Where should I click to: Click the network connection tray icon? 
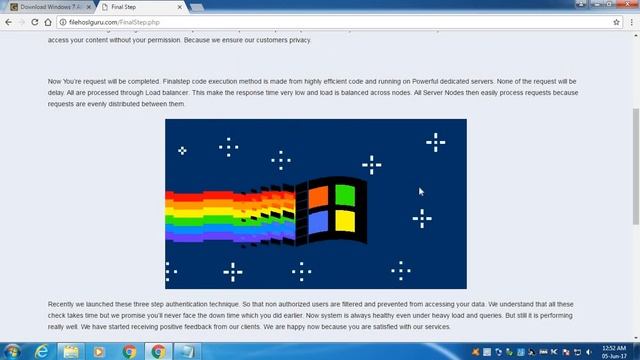(x=577, y=352)
